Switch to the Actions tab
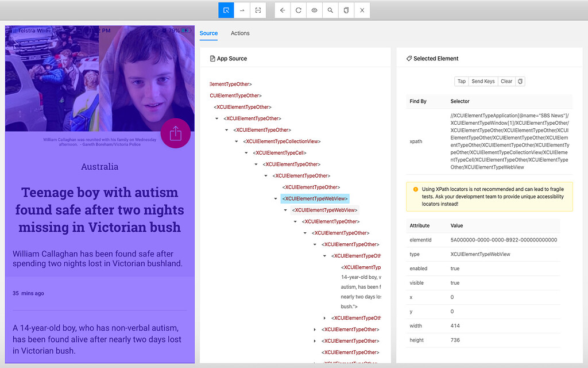The width and height of the screenshot is (588, 368). pos(240,33)
